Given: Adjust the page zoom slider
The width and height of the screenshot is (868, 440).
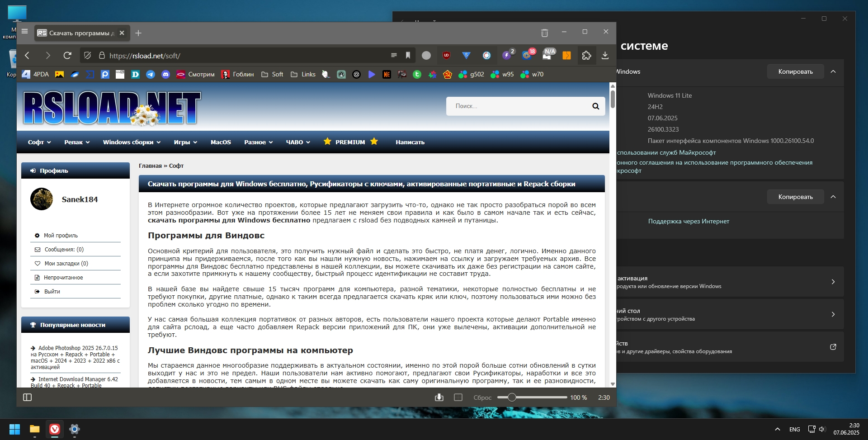Looking at the screenshot, I should click(x=512, y=397).
